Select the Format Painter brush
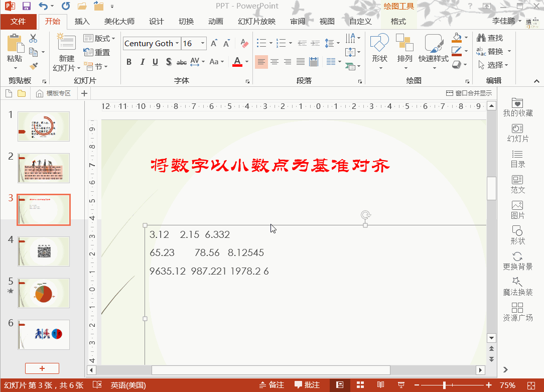The width and height of the screenshot is (544, 392). 34,66
